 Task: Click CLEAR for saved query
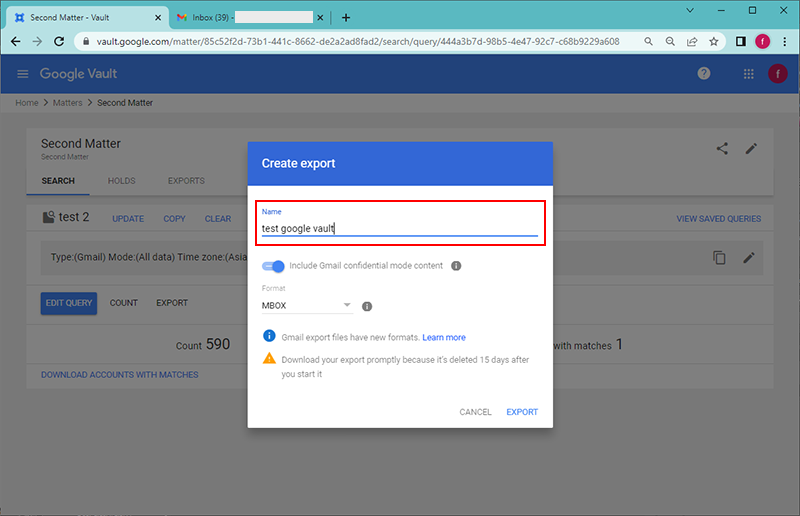[218, 218]
